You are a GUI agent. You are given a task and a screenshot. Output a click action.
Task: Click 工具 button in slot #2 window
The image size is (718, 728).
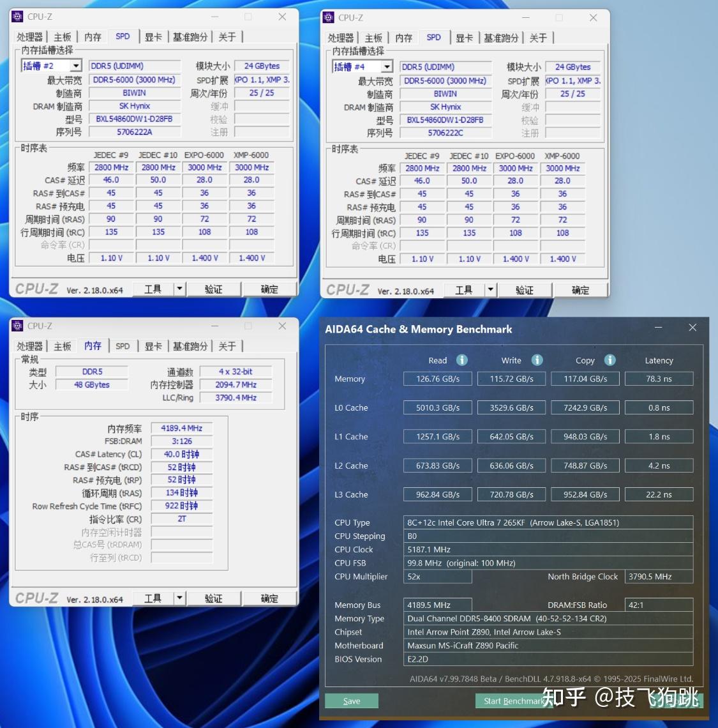tap(153, 289)
